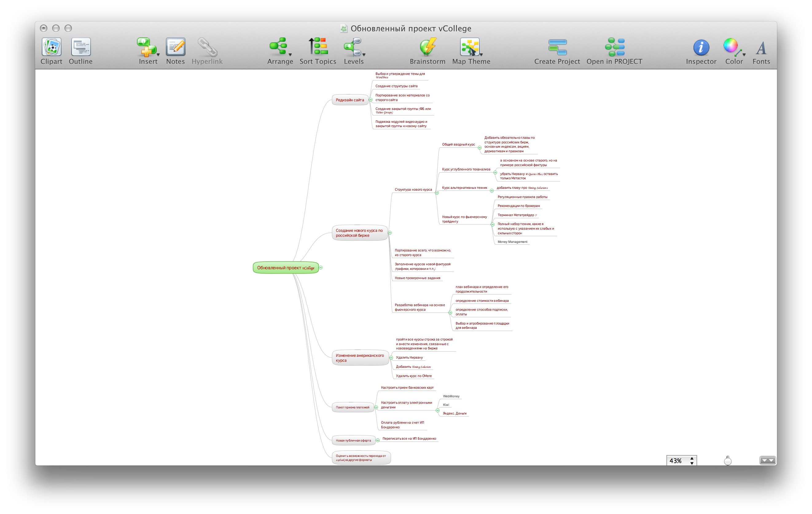Open the Insert dropdown arrow
The width and height of the screenshot is (812, 514).
tap(158, 55)
